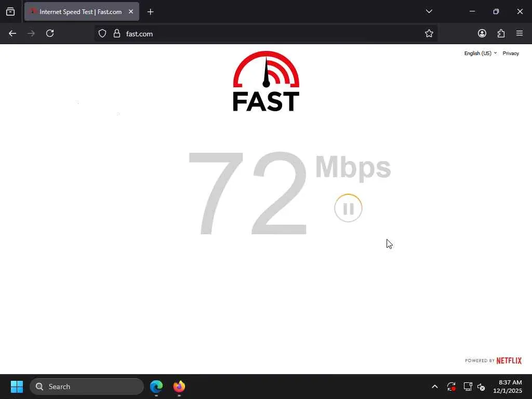The height and width of the screenshot is (399, 532).
Task: Show hidden system tray icons
Action: point(435,387)
